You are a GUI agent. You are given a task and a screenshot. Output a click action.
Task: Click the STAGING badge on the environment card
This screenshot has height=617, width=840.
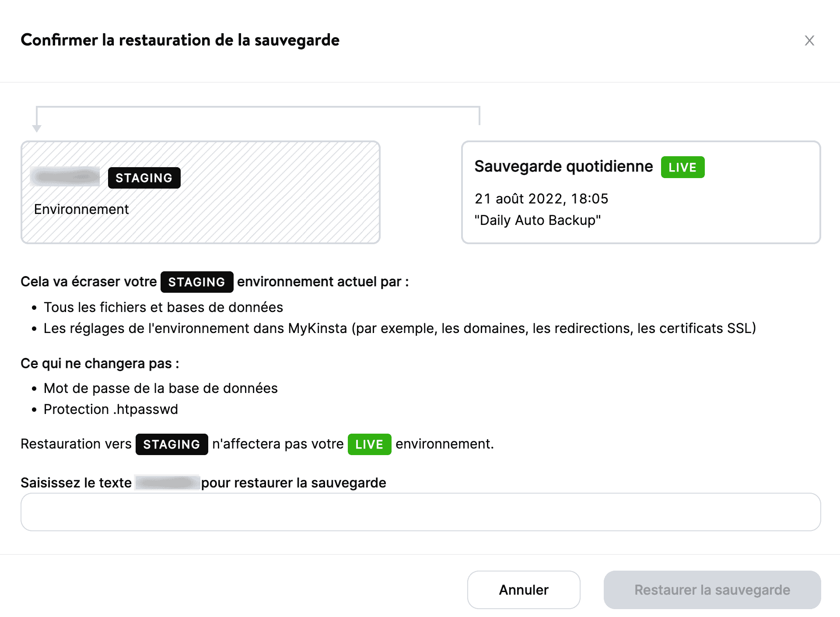[143, 178]
